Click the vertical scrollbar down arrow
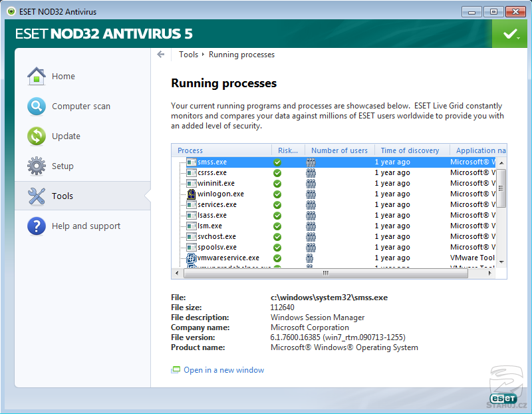532x414 pixels. point(502,262)
